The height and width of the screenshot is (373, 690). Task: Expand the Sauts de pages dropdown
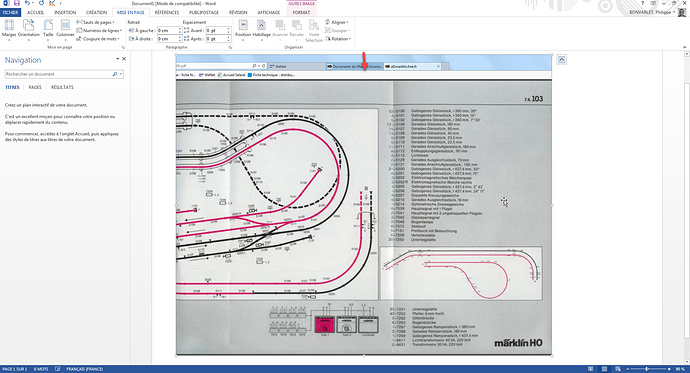coord(95,22)
